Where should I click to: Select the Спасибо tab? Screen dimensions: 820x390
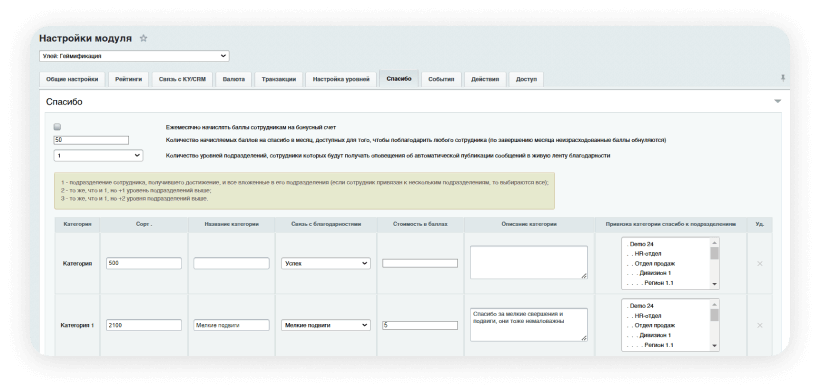click(x=398, y=79)
